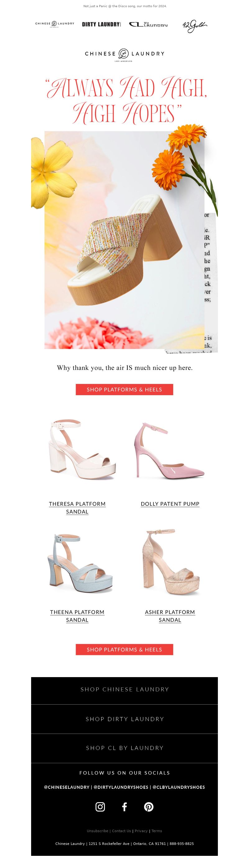249x868 pixels.
Task: Click the lower Shop Platforms & Heels button
Action: pyautogui.click(x=125, y=649)
